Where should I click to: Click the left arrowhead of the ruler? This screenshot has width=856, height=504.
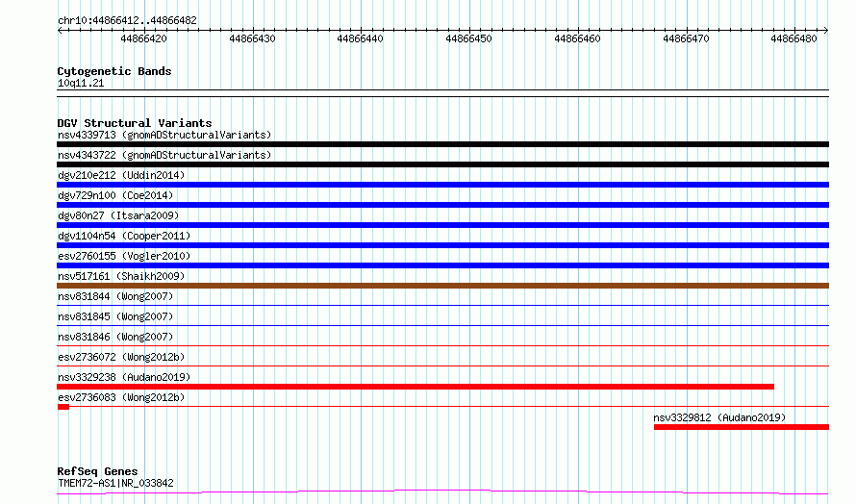[x=60, y=30]
